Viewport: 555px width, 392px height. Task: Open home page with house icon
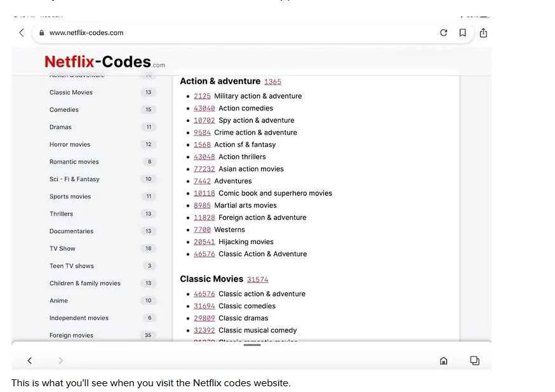pyautogui.click(x=443, y=360)
